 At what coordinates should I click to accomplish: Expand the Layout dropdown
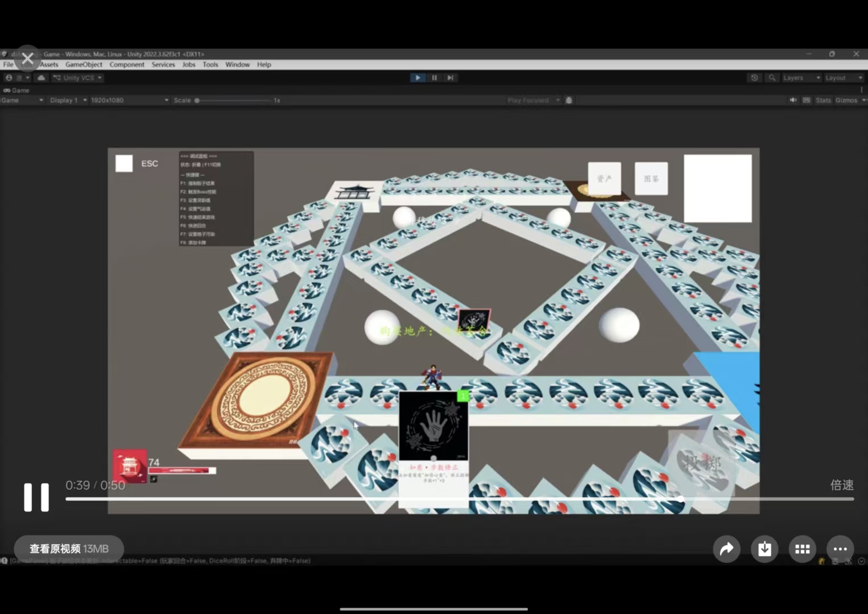coord(844,78)
